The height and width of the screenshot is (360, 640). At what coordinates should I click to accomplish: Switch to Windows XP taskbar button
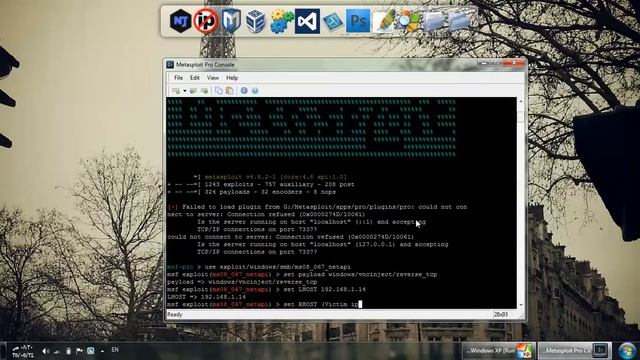[499, 351]
